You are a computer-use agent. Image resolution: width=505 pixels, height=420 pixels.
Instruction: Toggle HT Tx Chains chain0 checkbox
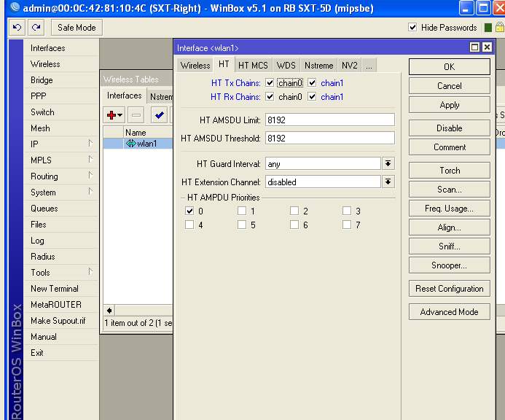(x=270, y=83)
